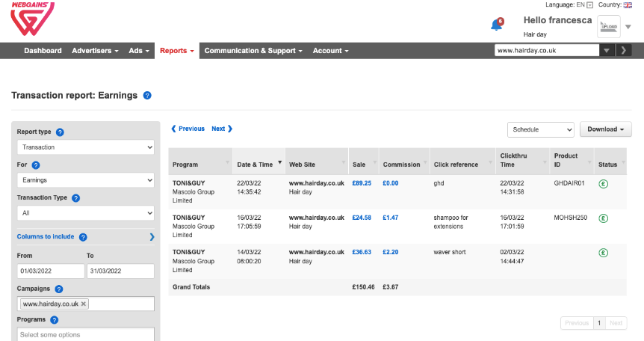Open the For Earnings select

point(85,180)
